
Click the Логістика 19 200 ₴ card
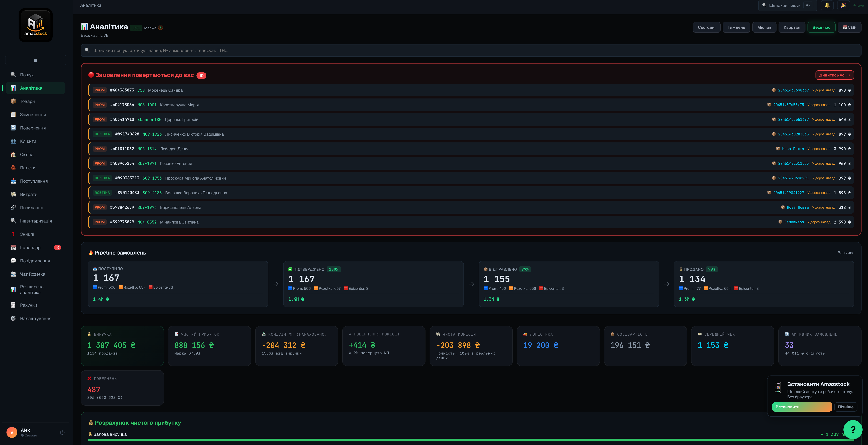pyautogui.click(x=558, y=346)
